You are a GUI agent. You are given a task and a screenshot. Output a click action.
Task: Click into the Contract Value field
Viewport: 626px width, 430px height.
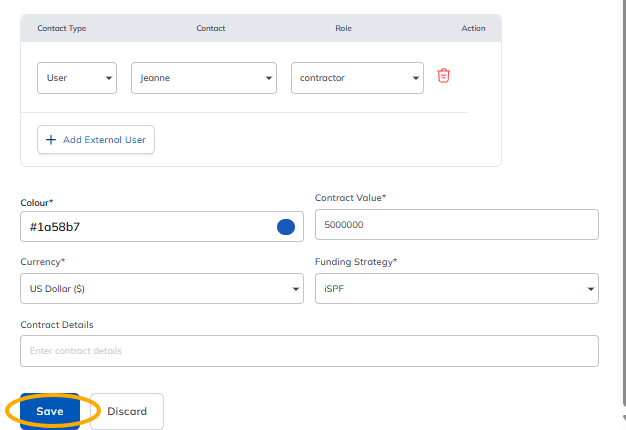point(456,225)
